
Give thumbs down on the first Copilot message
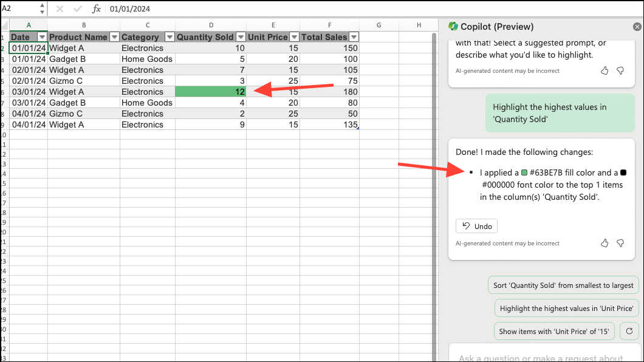(x=620, y=70)
